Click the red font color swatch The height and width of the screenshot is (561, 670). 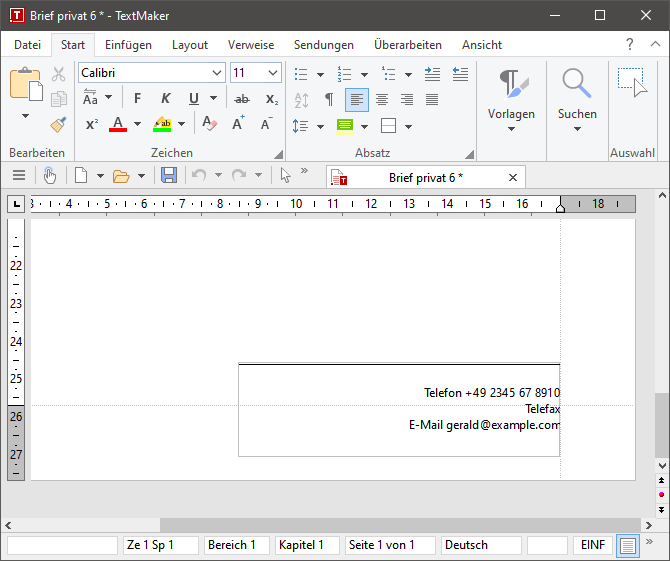click(x=118, y=125)
